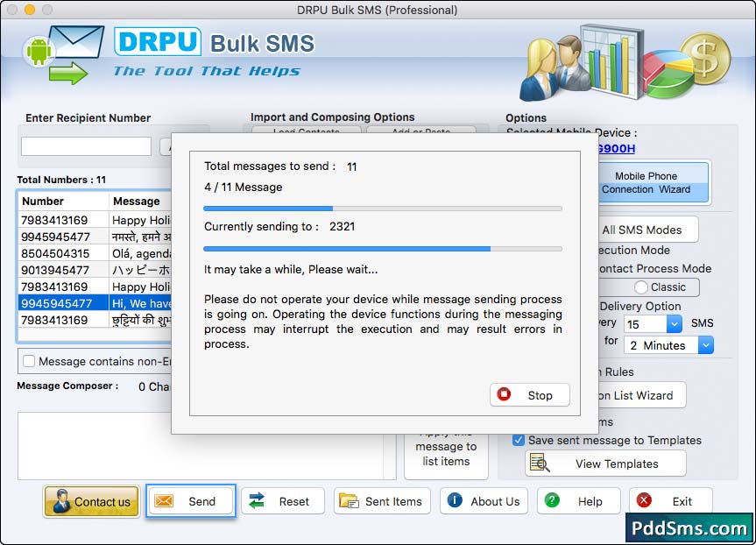Click the red X icon on Exit
The height and width of the screenshot is (545, 756).
644,500
